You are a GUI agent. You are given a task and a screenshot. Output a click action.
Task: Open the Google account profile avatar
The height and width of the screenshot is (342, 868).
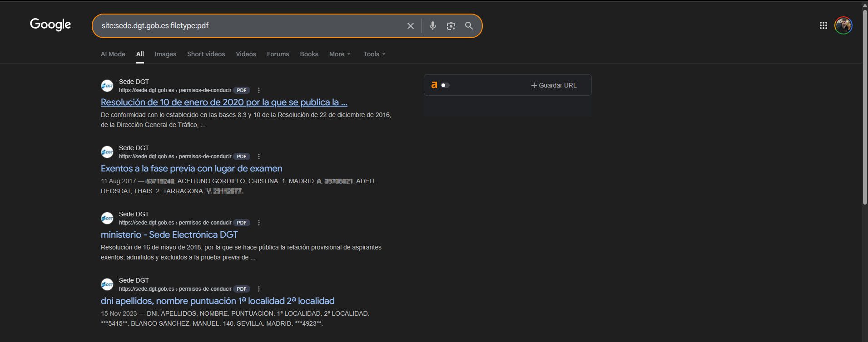coord(843,26)
